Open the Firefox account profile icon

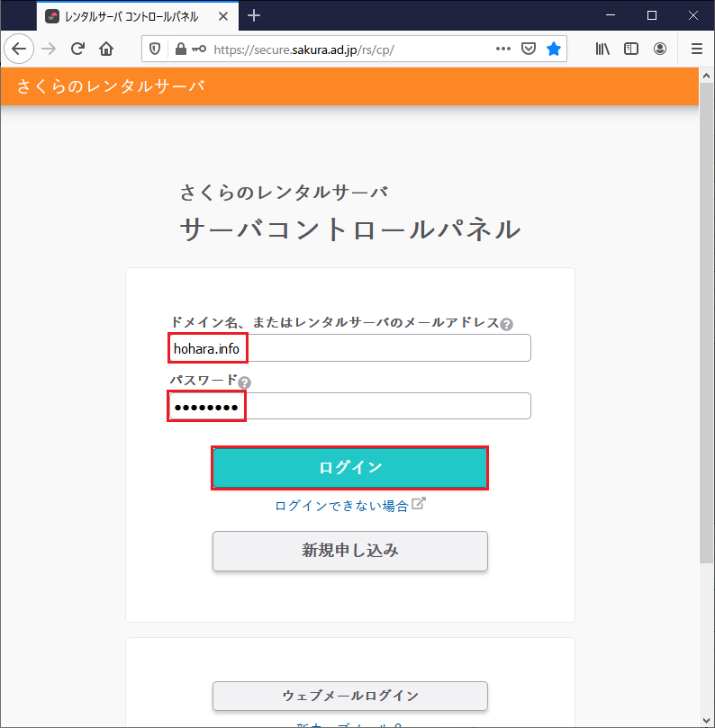point(660,49)
